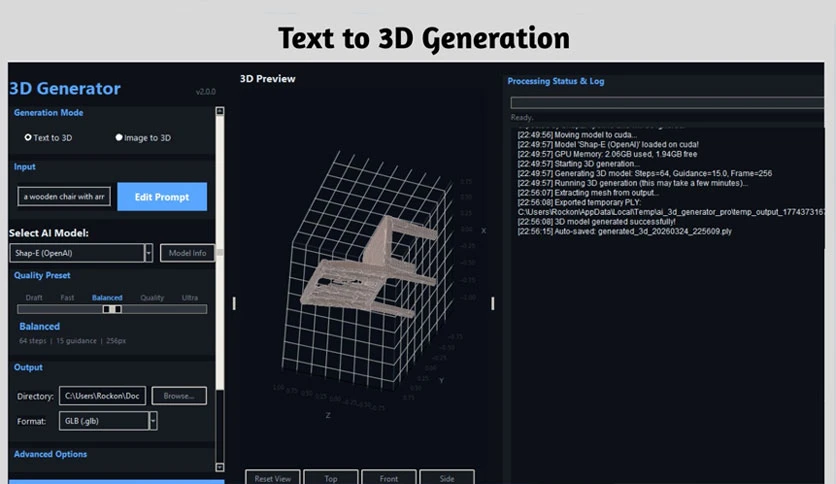The image size is (836, 484).
Task: Click the left panel scroll down arrow
Action: pos(220,467)
